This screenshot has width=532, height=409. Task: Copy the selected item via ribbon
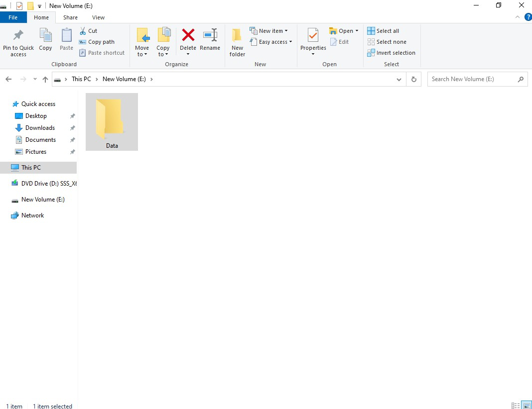coord(45,39)
